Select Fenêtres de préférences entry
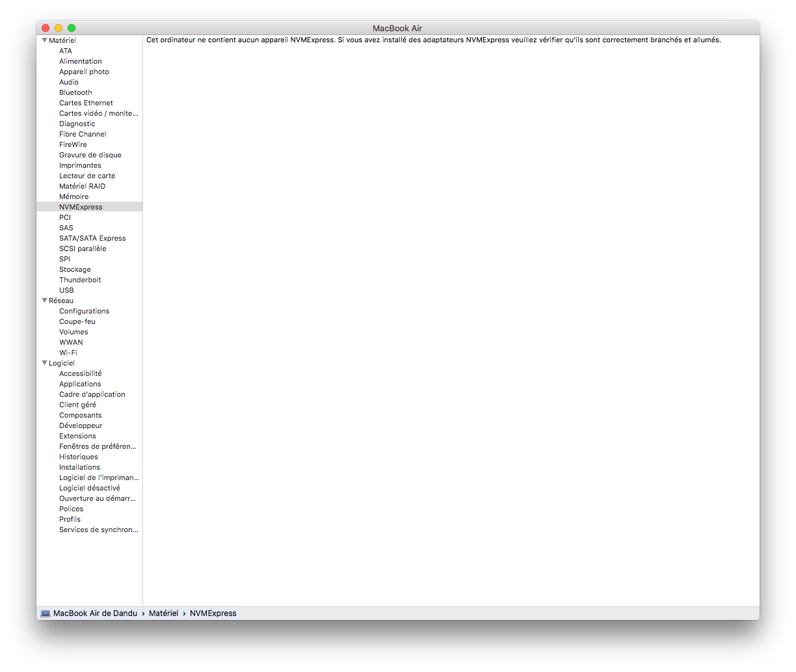The width and height of the screenshot is (796, 672). coord(98,446)
